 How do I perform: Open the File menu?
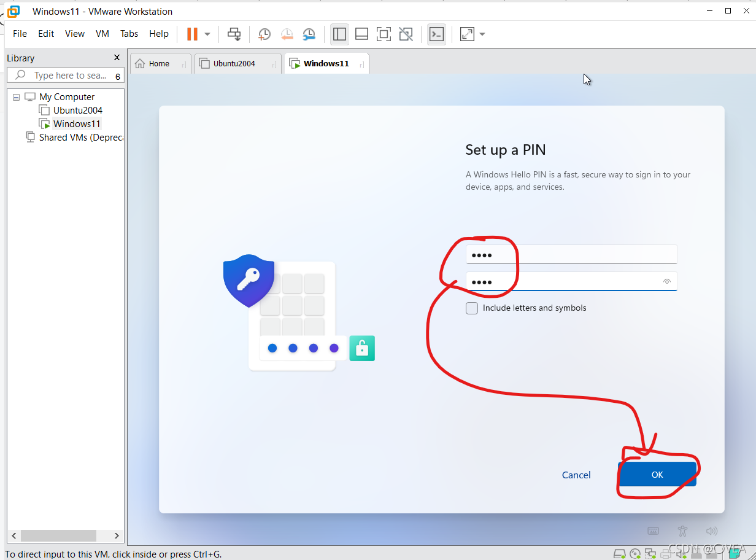(x=20, y=34)
